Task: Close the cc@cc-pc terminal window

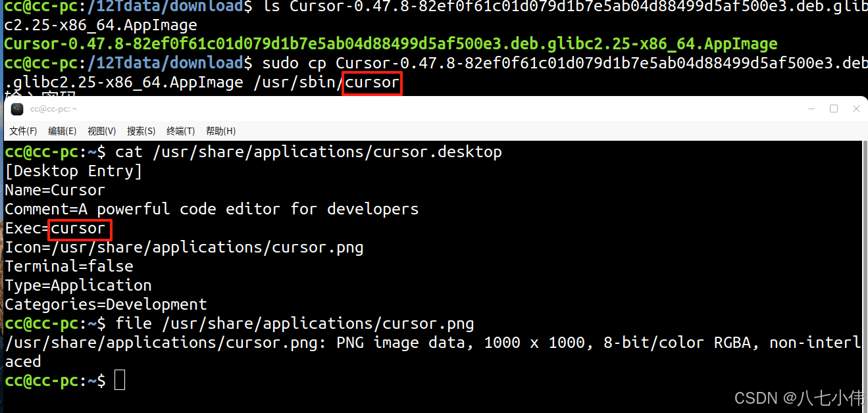Action: point(856,109)
